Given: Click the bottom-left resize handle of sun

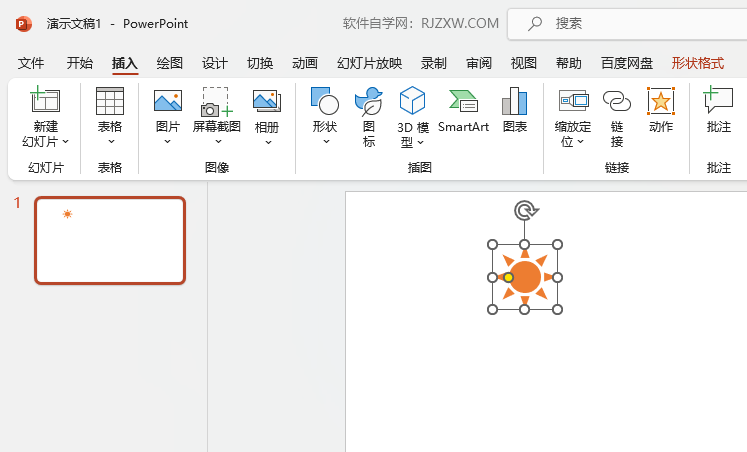Looking at the screenshot, I should [x=492, y=310].
